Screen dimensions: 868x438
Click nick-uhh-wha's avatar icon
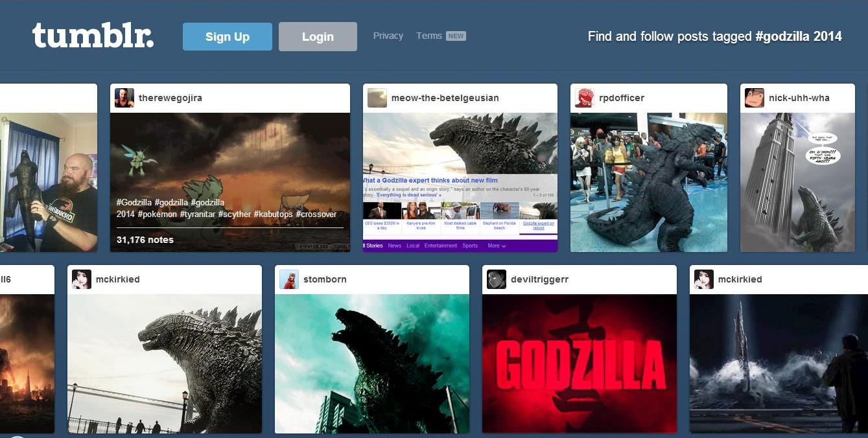[755, 98]
